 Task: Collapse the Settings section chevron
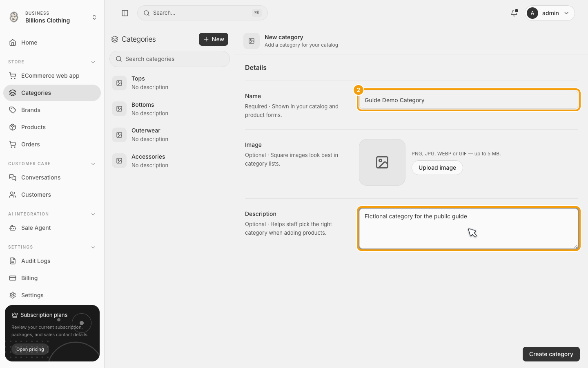coord(93,247)
